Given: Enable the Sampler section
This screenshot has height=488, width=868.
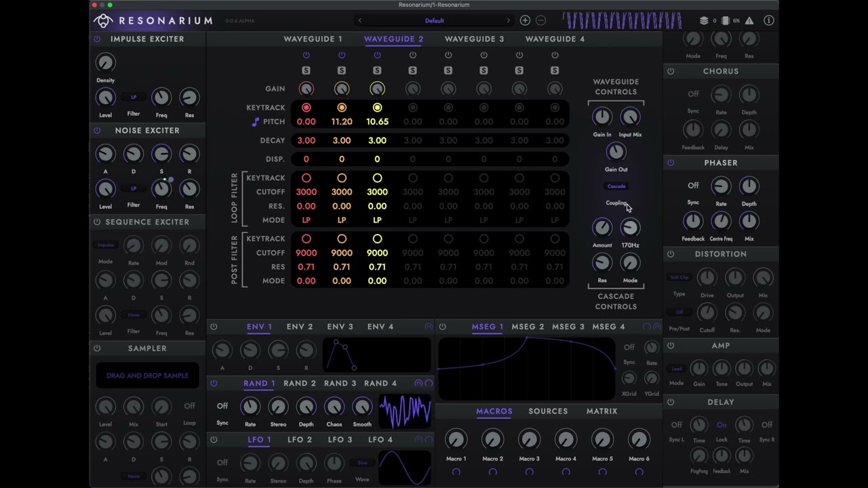Looking at the screenshot, I should coord(97,348).
